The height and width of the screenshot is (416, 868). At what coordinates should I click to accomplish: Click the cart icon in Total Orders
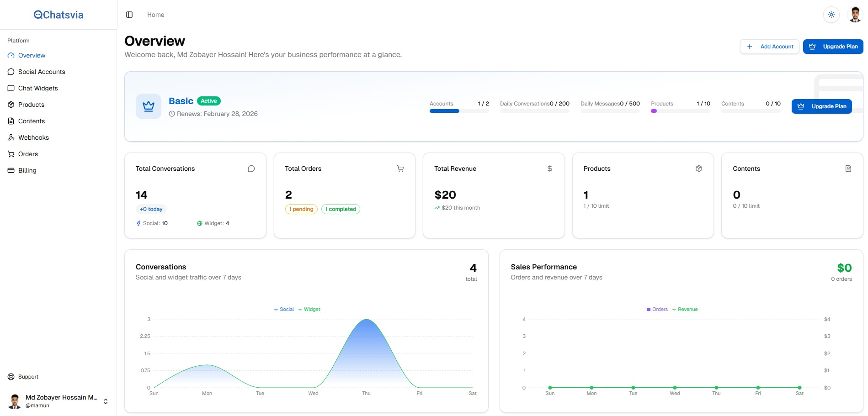[400, 169]
